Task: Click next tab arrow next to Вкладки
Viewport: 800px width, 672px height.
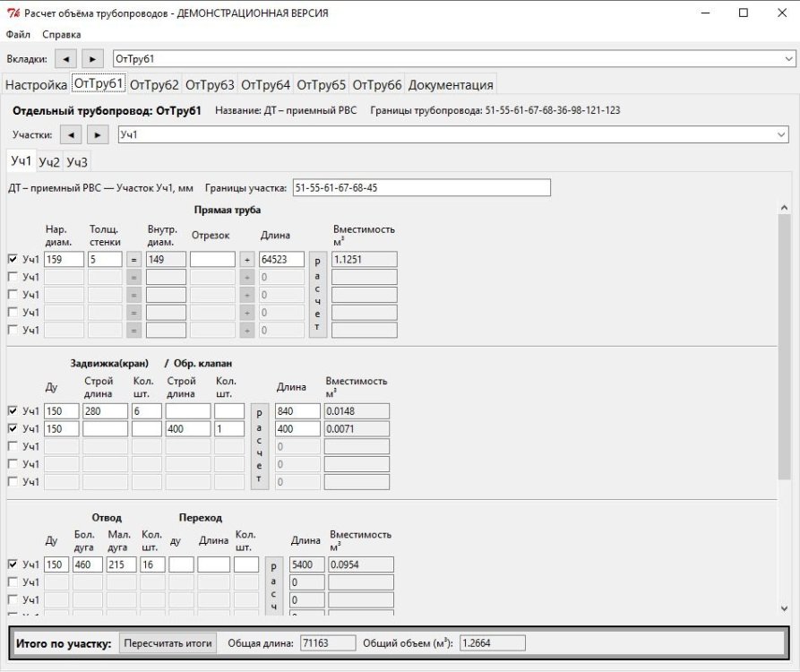Action: (92, 58)
